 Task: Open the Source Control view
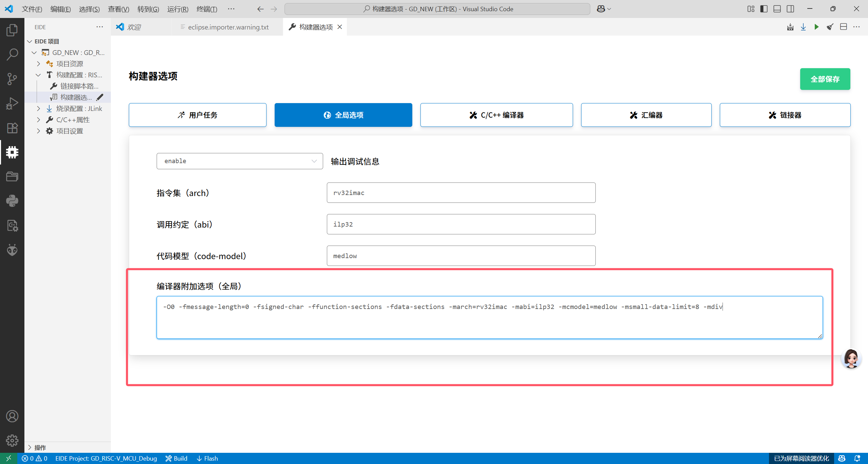[x=12, y=79]
